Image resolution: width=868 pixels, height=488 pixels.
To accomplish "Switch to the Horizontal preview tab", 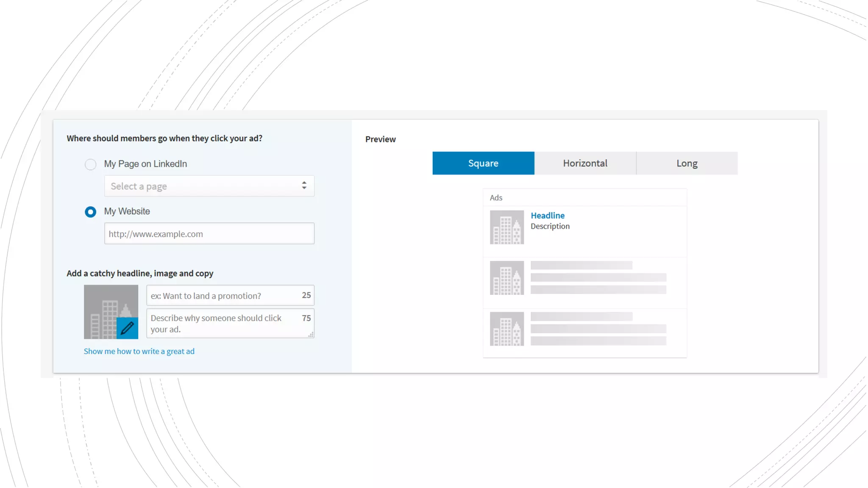I will coord(585,164).
